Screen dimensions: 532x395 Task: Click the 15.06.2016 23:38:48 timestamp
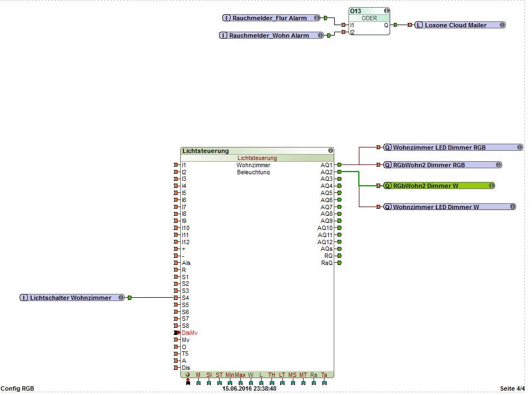coord(250,388)
